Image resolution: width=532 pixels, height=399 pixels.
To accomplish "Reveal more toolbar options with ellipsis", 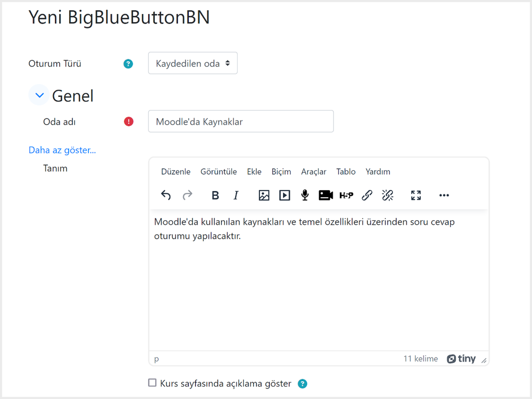I will coord(444,195).
